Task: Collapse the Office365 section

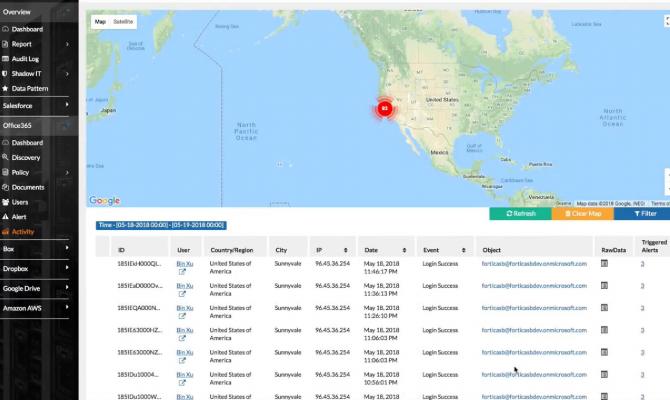Action: click(65, 125)
